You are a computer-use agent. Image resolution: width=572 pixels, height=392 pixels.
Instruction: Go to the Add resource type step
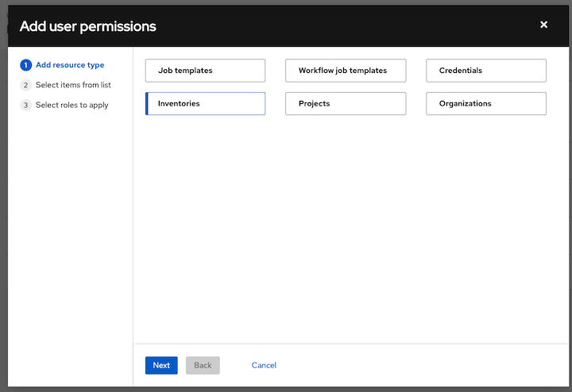pyautogui.click(x=69, y=65)
